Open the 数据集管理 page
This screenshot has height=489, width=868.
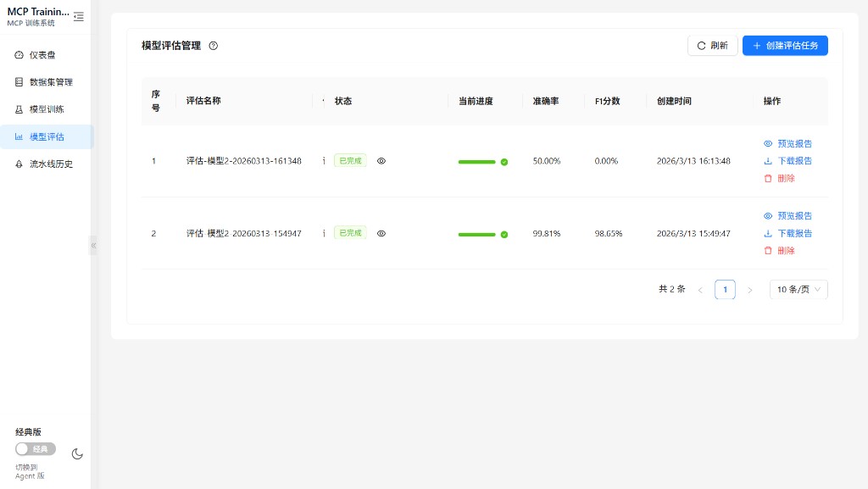47,82
